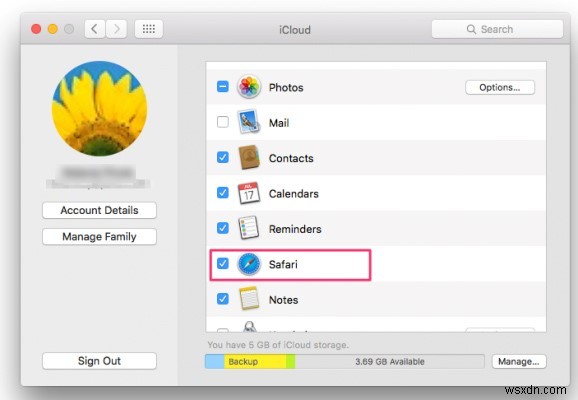Click the Photos label text
Image resolution: width=578 pixels, height=400 pixels.
pos(286,88)
